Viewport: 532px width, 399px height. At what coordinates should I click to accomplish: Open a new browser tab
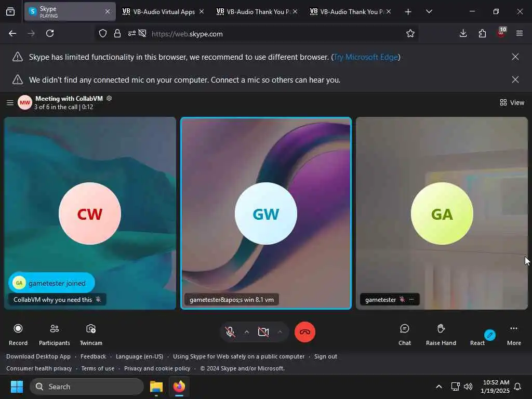[x=408, y=12]
